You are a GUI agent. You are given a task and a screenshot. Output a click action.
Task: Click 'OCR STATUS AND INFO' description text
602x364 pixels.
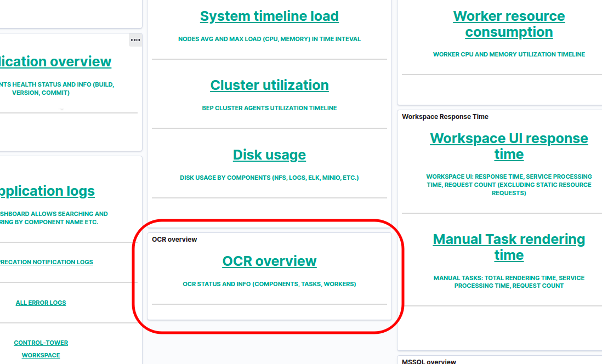click(x=269, y=284)
